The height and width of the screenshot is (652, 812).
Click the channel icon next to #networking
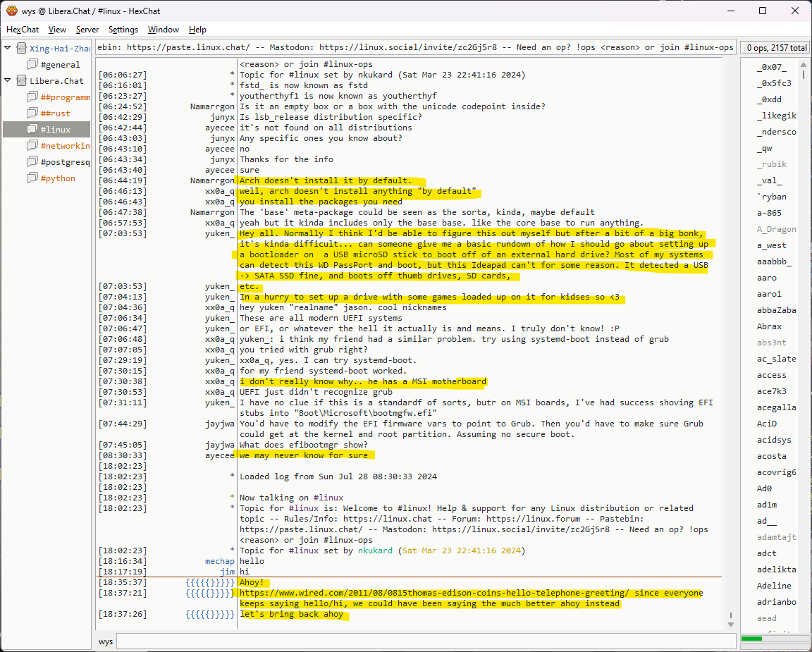32,146
